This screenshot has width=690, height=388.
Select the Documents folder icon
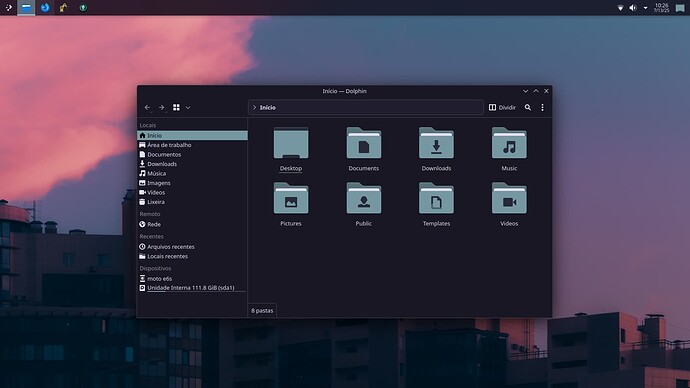pos(363,143)
